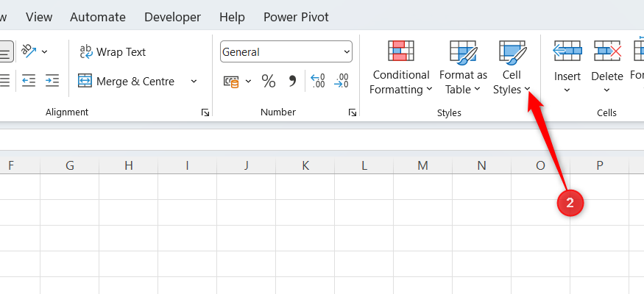
Task: Open Cell Styles gallery
Action: tap(512, 68)
